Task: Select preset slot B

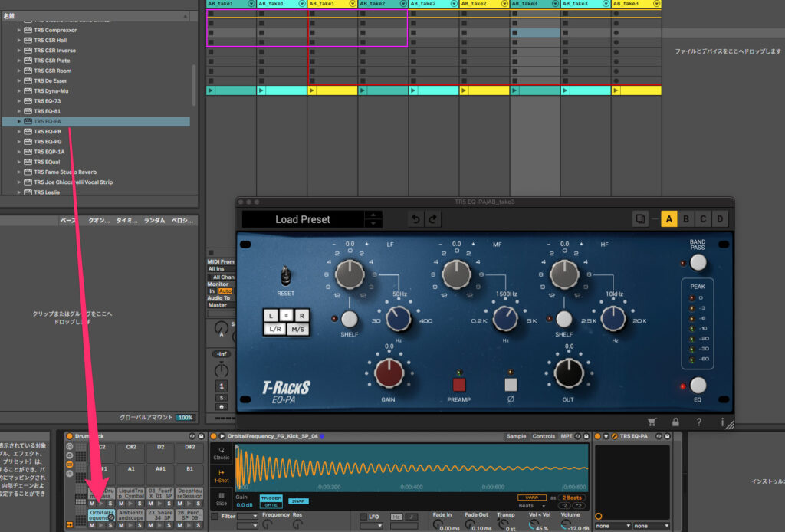Action: click(686, 219)
